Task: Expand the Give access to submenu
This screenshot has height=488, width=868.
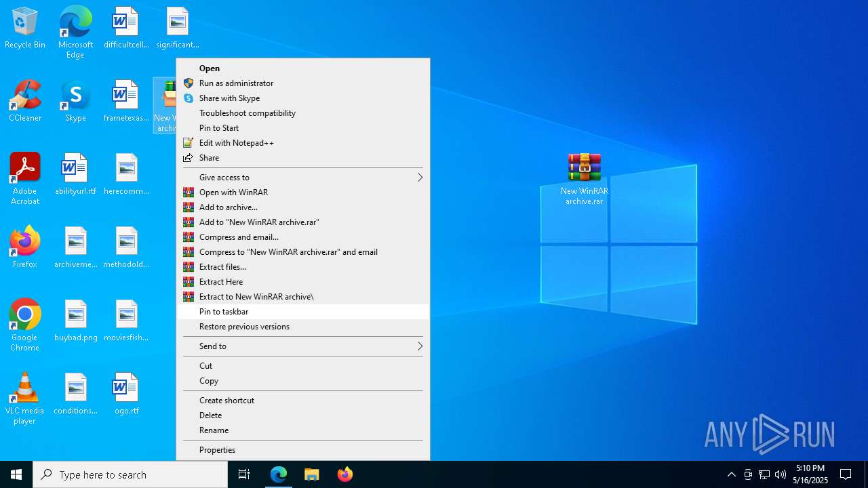Action: [x=303, y=178]
